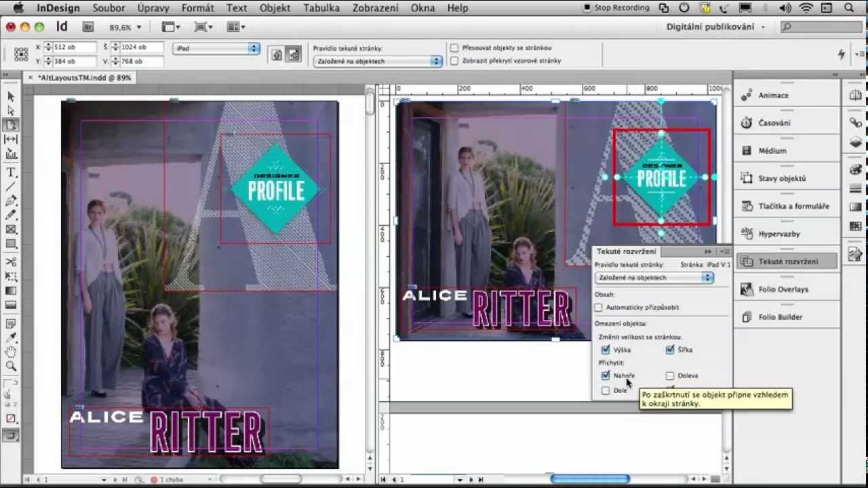The width and height of the screenshot is (868, 488).
Task: Open the macOS Spotlight search icon
Action: [849, 8]
